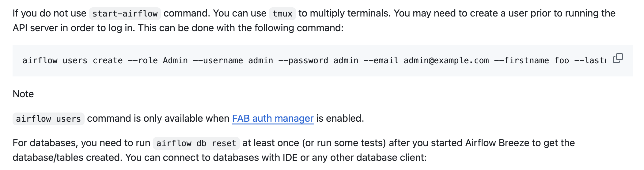Click the --username flag in the command
Screen dimensions: 644x170
(x=218, y=61)
